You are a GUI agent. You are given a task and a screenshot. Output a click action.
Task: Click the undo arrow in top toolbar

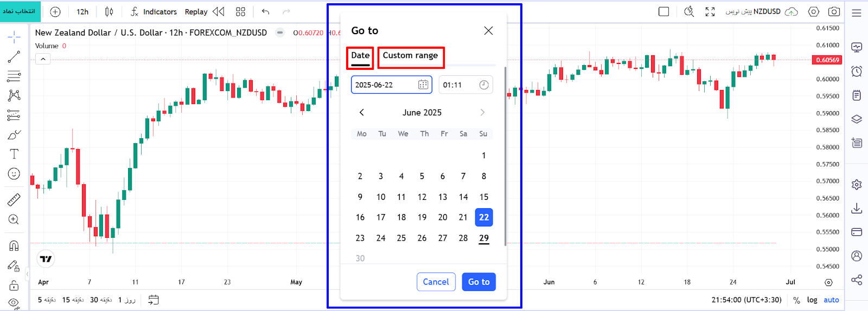(x=265, y=11)
